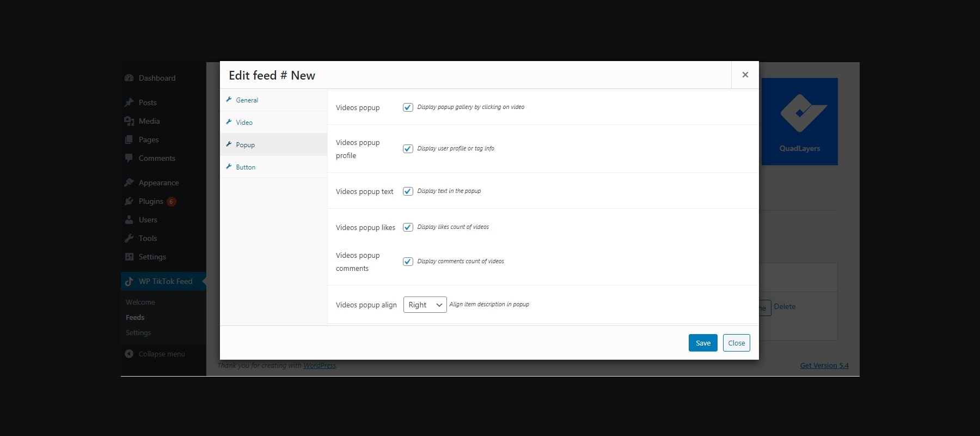Click the Posts pushpin icon

click(129, 102)
